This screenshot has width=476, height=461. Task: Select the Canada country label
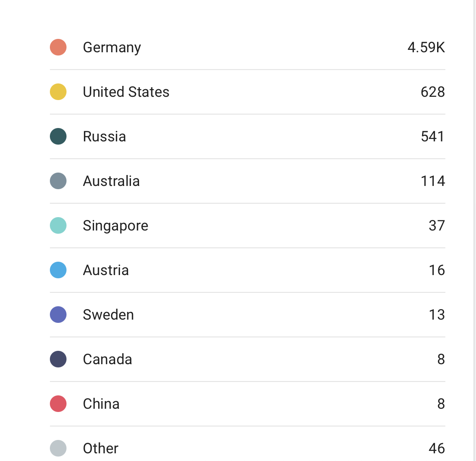107,359
